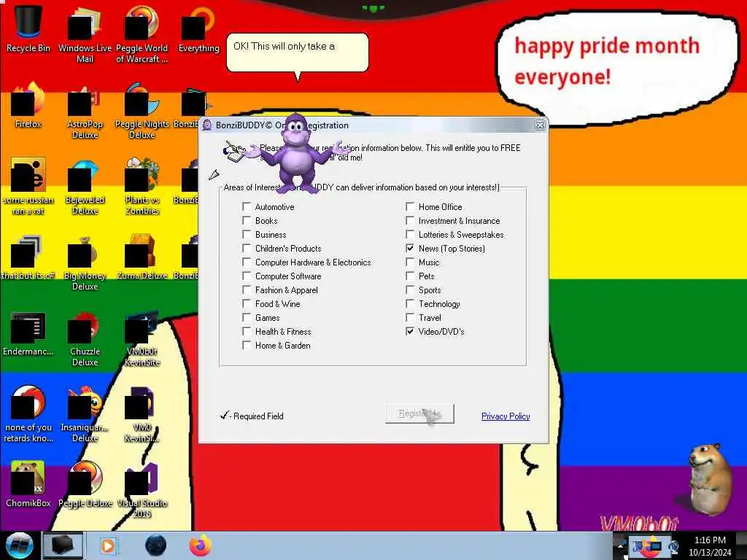Show hidden system tray icons
The width and height of the screenshot is (747, 560).
[x=620, y=545]
